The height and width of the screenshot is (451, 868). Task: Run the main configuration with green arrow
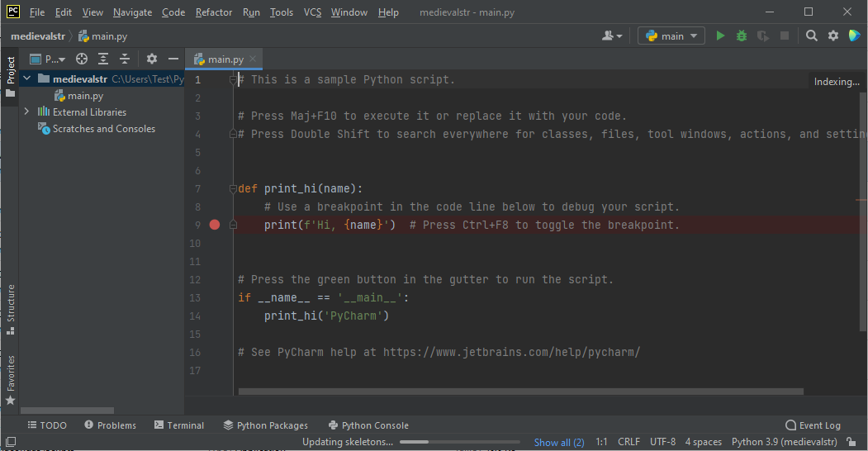click(x=720, y=36)
